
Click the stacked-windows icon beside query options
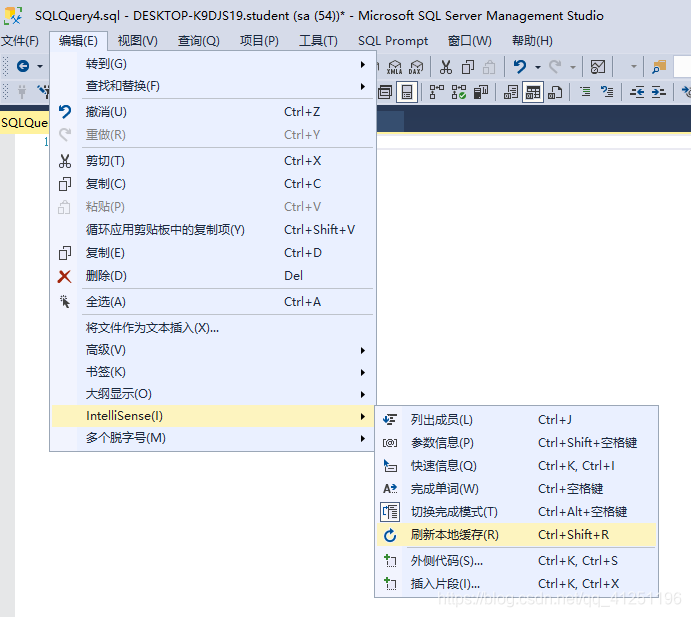point(385,92)
